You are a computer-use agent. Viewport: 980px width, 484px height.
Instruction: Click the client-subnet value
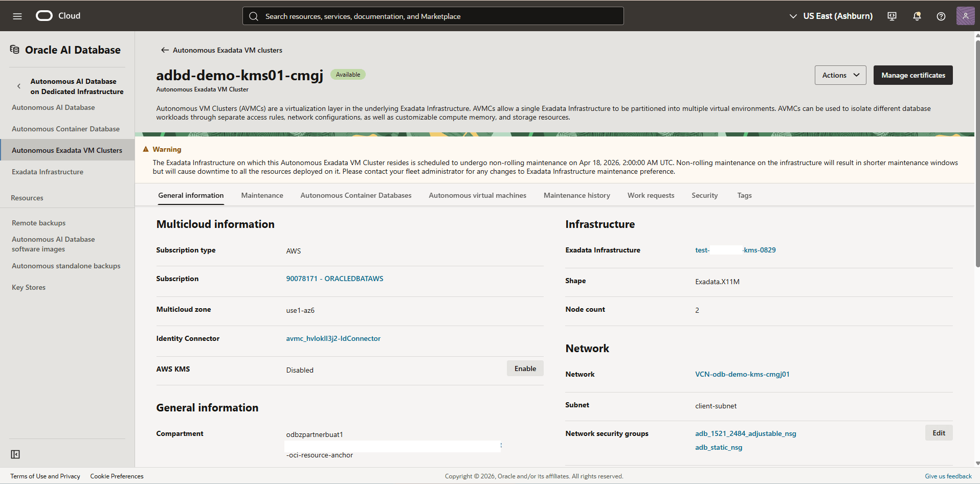716,406
